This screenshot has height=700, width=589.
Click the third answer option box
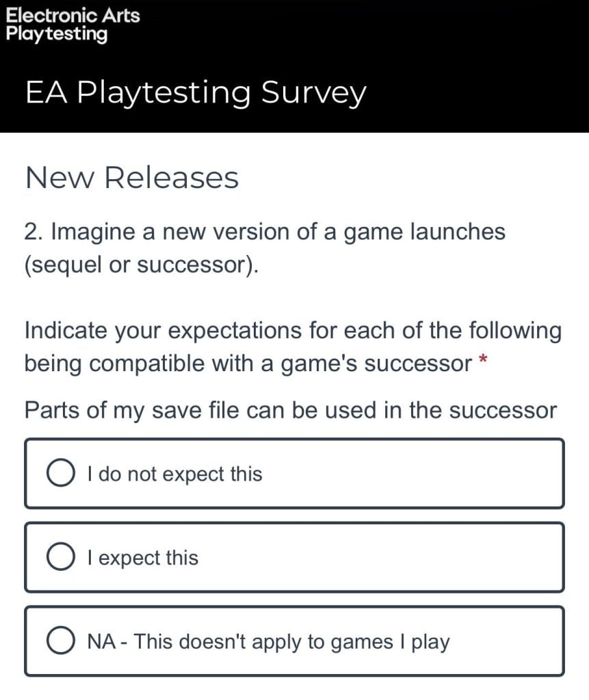pos(294,641)
